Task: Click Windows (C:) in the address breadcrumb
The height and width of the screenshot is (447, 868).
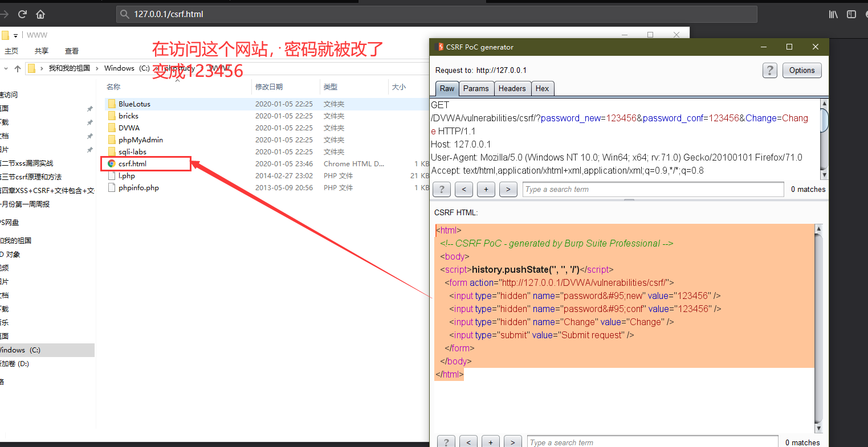Action: pyautogui.click(x=127, y=68)
